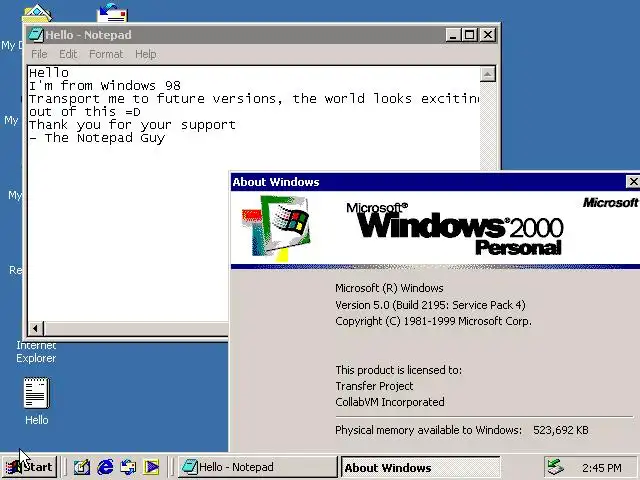Open the Format menu in Notepad
The width and height of the screenshot is (640, 480).
(106, 54)
